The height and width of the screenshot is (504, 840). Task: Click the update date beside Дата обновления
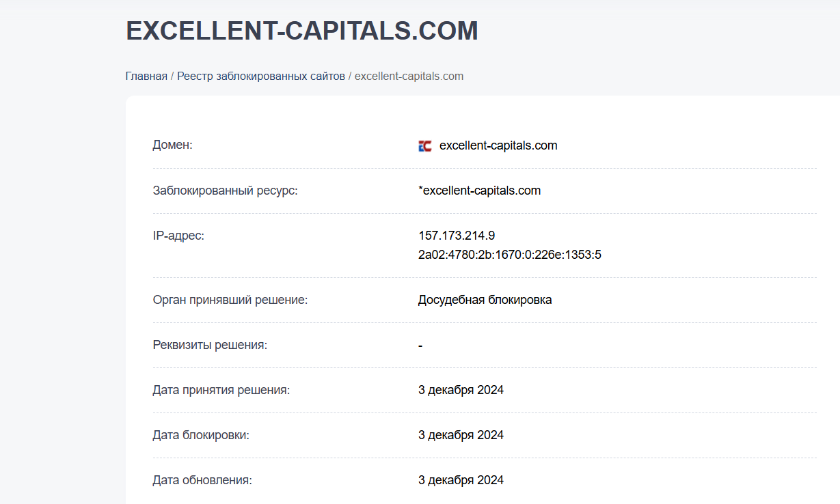tap(461, 479)
